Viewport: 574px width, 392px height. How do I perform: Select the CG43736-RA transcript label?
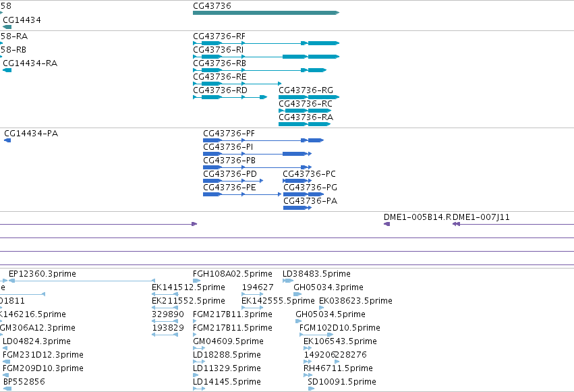pos(306,117)
